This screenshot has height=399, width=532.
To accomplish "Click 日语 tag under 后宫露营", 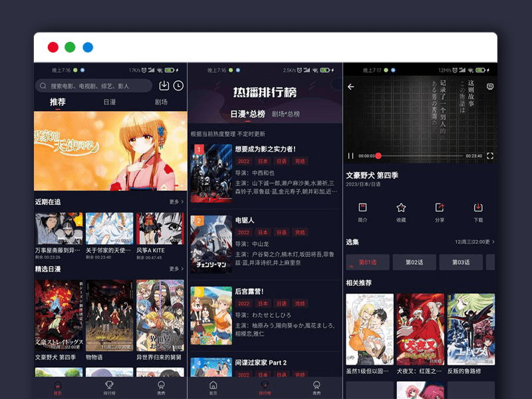I will (281, 304).
